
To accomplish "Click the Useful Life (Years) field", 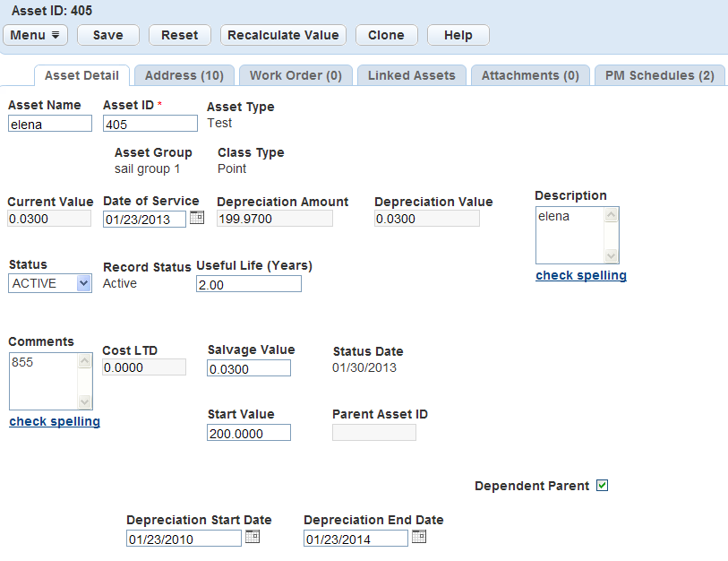I will coord(248,284).
